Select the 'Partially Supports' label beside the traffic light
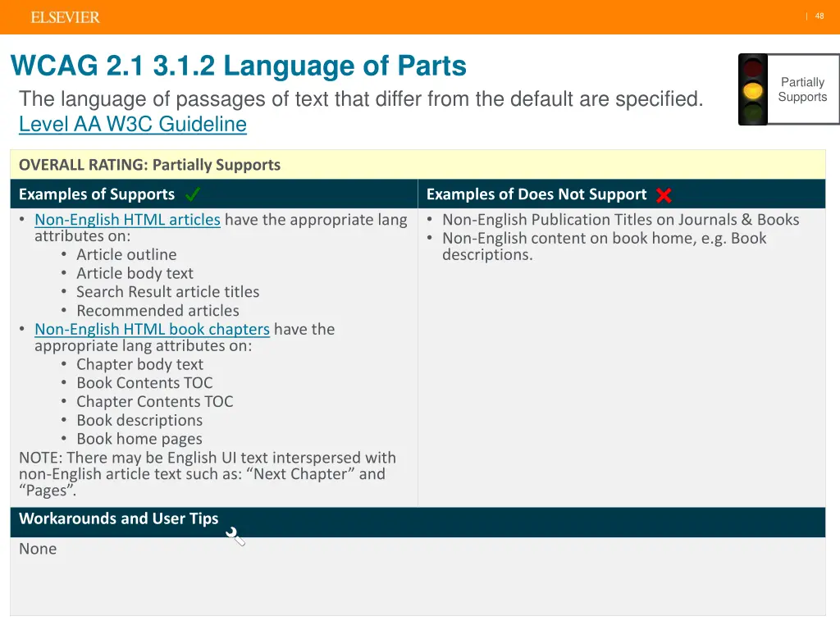This screenshot has height=630, width=840. pyautogui.click(x=802, y=89)
